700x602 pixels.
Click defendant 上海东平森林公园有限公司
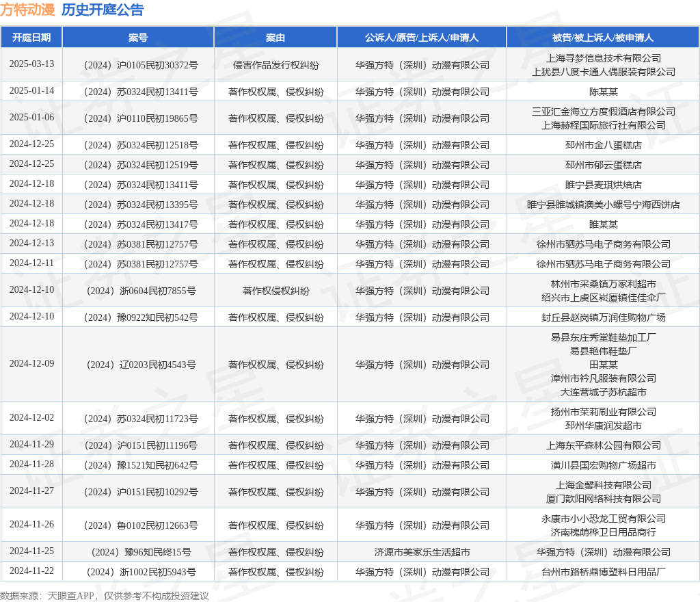[604, 445]
